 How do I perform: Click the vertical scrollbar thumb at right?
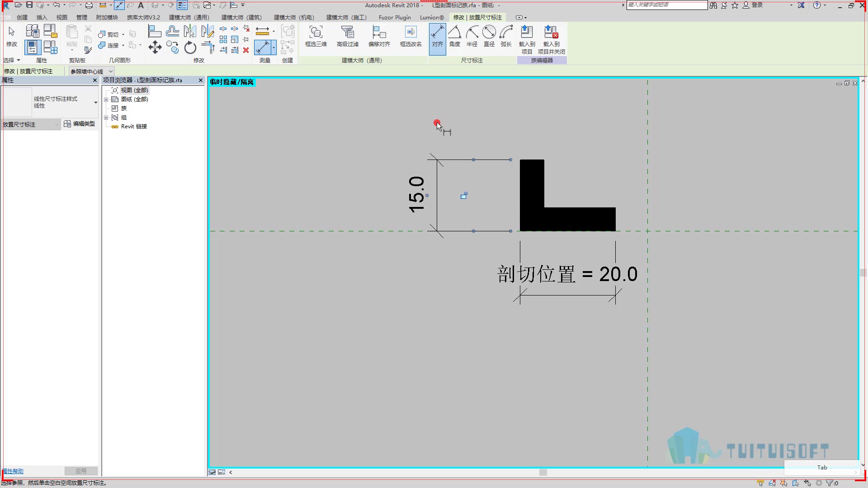tap(863, 272)
